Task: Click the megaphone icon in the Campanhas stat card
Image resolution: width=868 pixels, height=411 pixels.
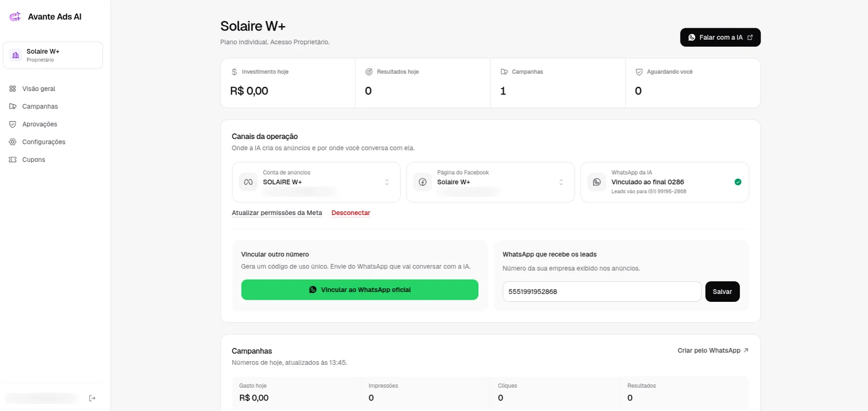Action: click(x=504, y=72)
